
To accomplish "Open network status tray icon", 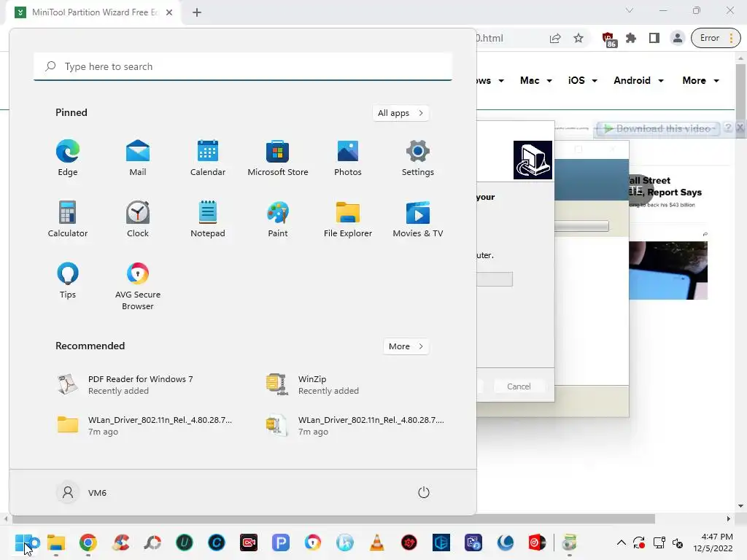I will 659,542.
